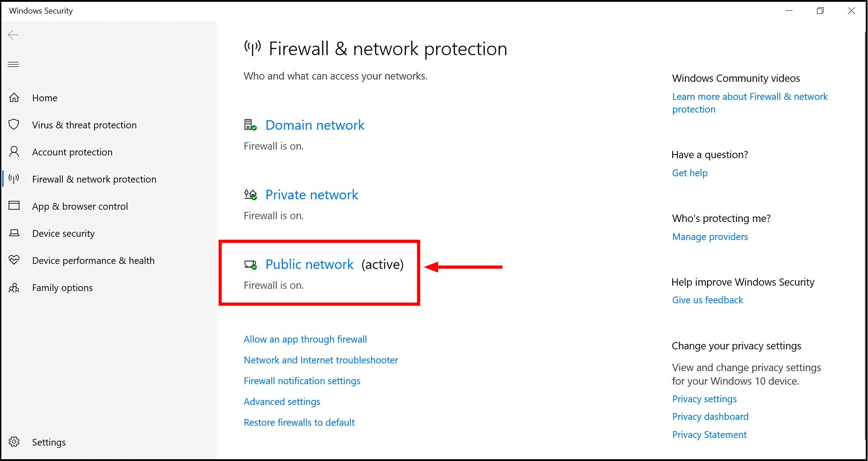This screenshot has width=868, height=461.
Task: Click the Privacy dashboard link
Action: (x=710, y=416)
